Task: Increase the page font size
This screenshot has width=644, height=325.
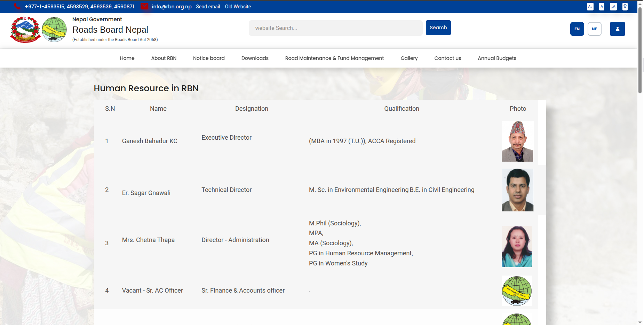Action: click(613, 7)
